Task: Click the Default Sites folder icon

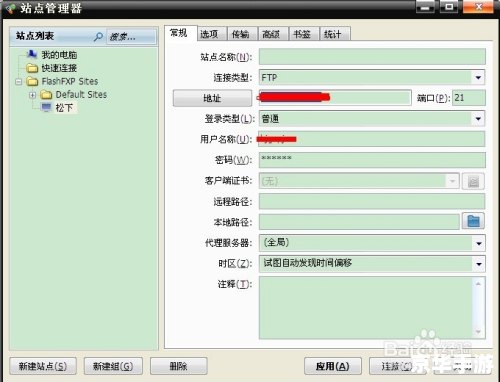Action: click(x=46, y=95)
